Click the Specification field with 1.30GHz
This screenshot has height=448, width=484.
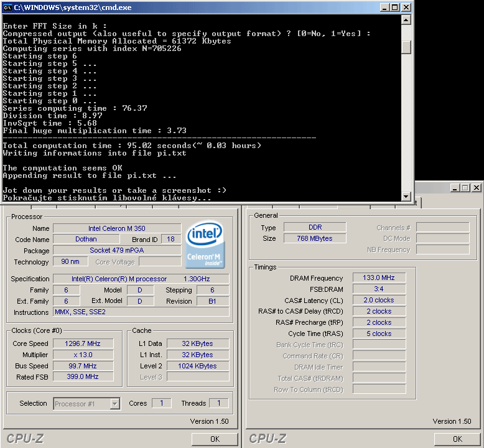141,279
